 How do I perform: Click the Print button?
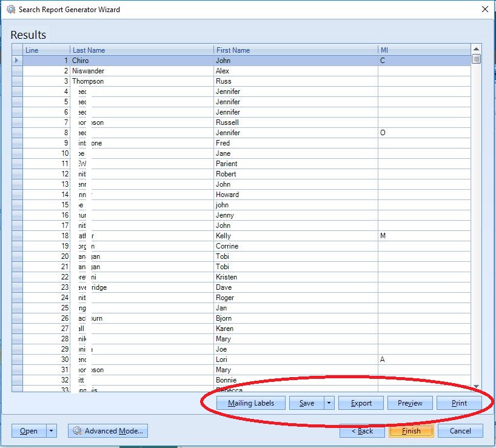click(x=458, y=403)
